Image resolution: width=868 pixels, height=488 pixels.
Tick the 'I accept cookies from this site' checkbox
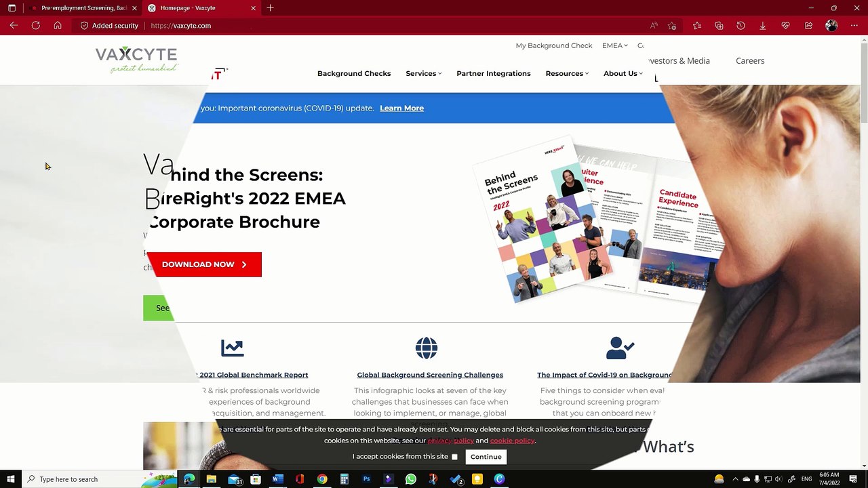click(x=454, y=457)
